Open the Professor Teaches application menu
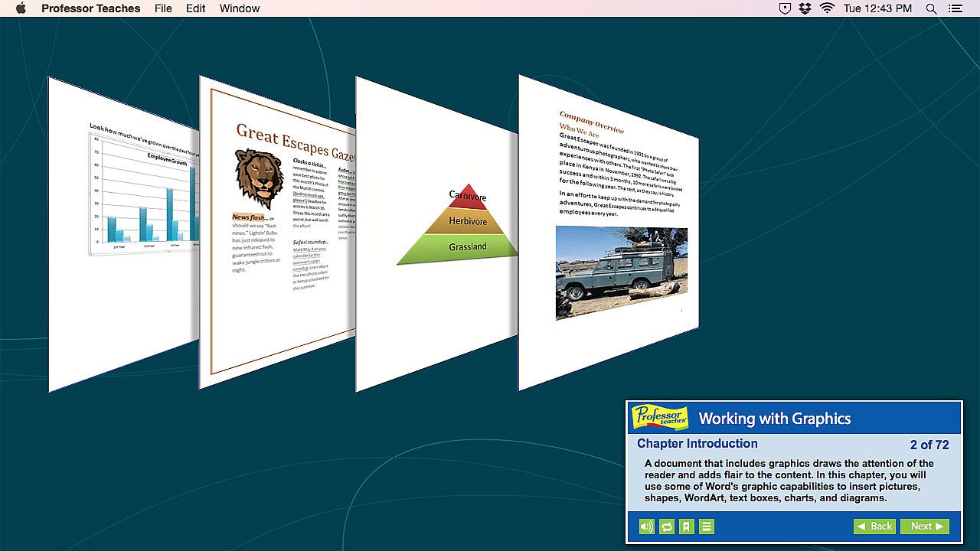The image size is (980, 551). 91,8
